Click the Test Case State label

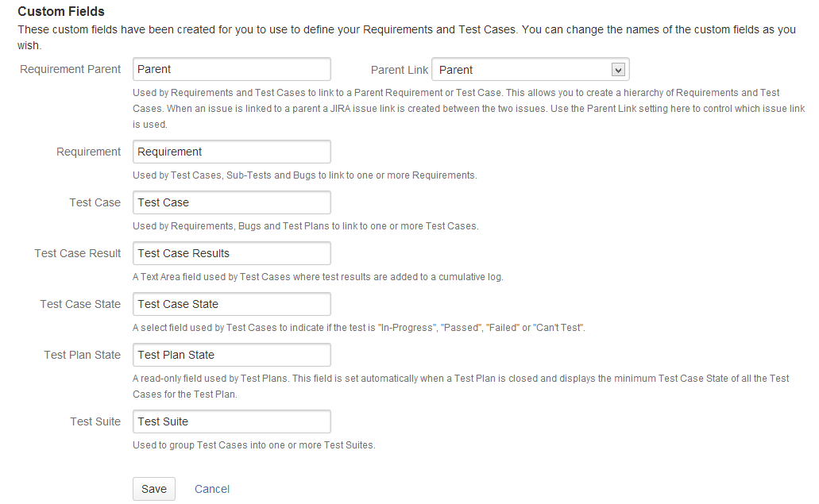click(80, 304)
